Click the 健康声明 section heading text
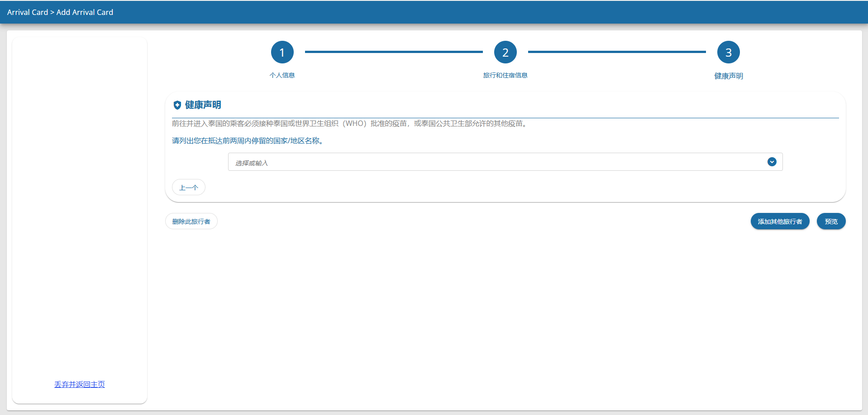The height and width of the screenshot is (415, 868). (203, 105)
